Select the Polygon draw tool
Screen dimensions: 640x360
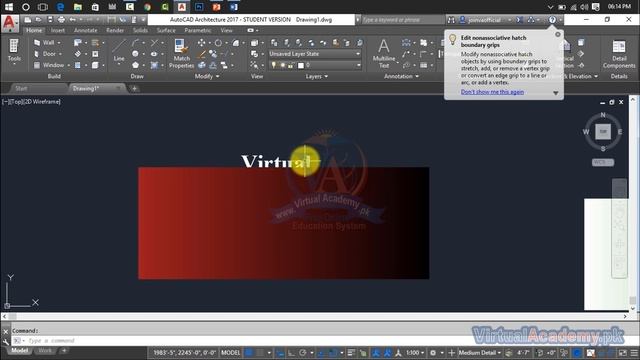[x=135, y=65]
